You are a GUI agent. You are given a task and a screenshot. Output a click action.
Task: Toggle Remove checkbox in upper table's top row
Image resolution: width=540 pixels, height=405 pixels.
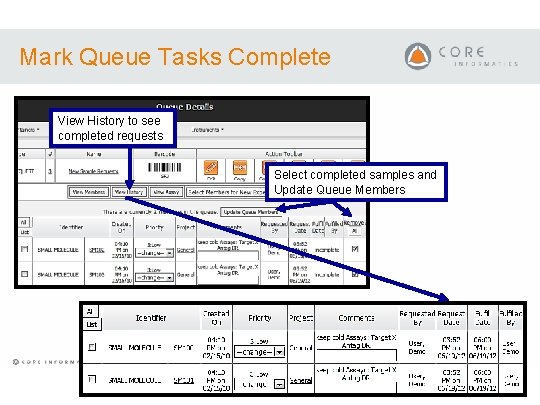coord(355,249)
